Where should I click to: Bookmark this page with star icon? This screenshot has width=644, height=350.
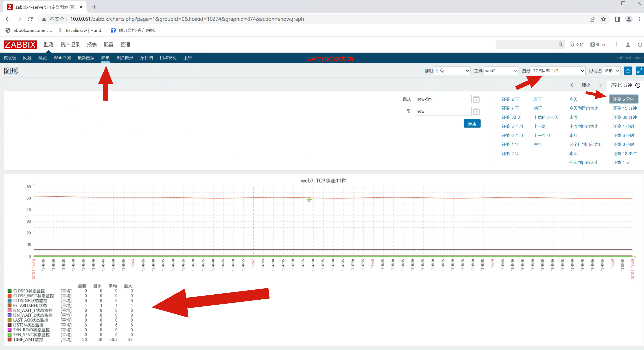[x=604, y=19]
